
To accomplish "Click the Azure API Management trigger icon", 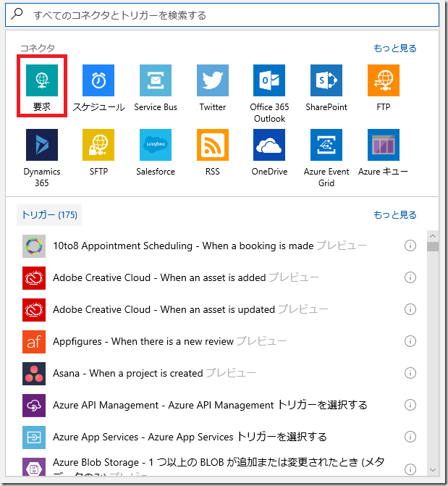I will coord(34,406).
